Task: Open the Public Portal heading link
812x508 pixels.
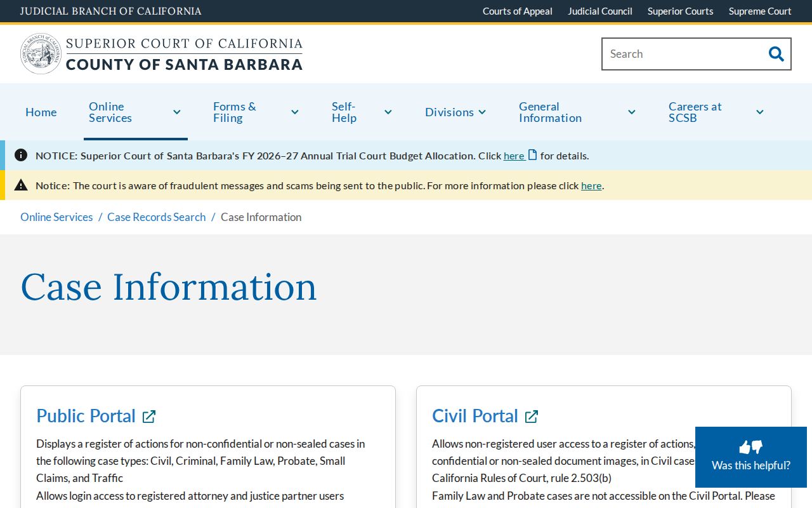Action: pyautogui.click(x=86, y=416)
